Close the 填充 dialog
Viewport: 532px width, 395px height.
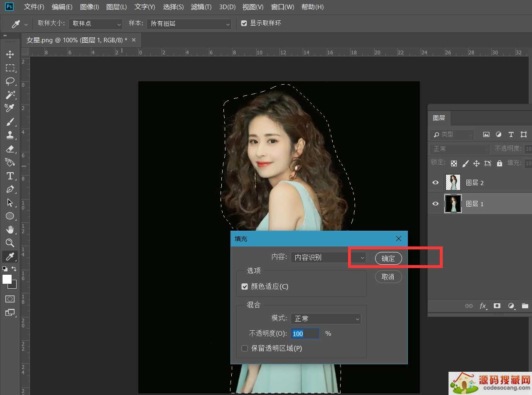click(399, 239)
